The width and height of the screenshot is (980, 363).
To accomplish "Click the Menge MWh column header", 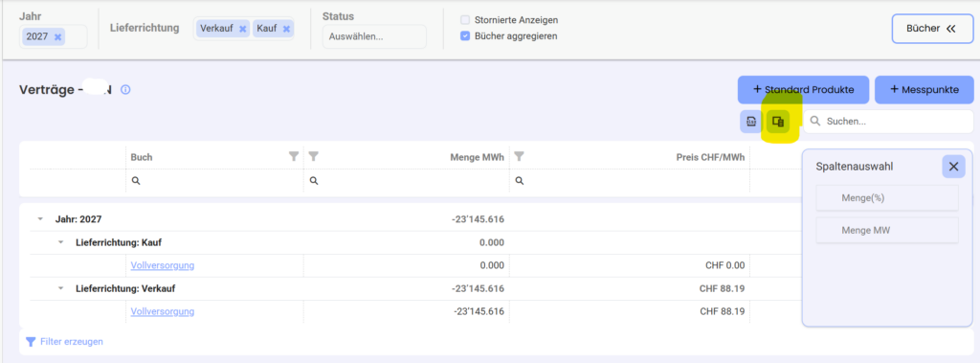I will click(x=477, y=157).
